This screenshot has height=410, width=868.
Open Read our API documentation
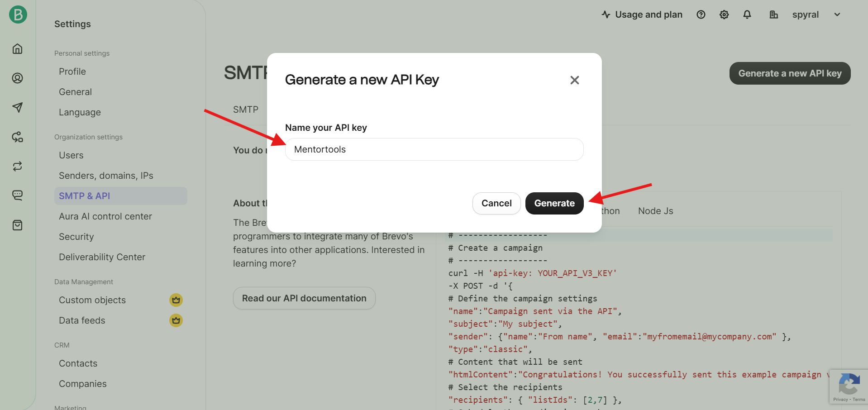click(x=304, y=298)
